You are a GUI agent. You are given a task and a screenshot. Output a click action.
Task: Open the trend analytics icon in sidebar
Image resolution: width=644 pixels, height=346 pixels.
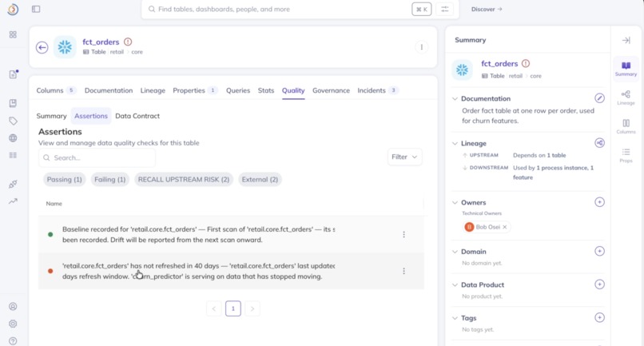13,201
